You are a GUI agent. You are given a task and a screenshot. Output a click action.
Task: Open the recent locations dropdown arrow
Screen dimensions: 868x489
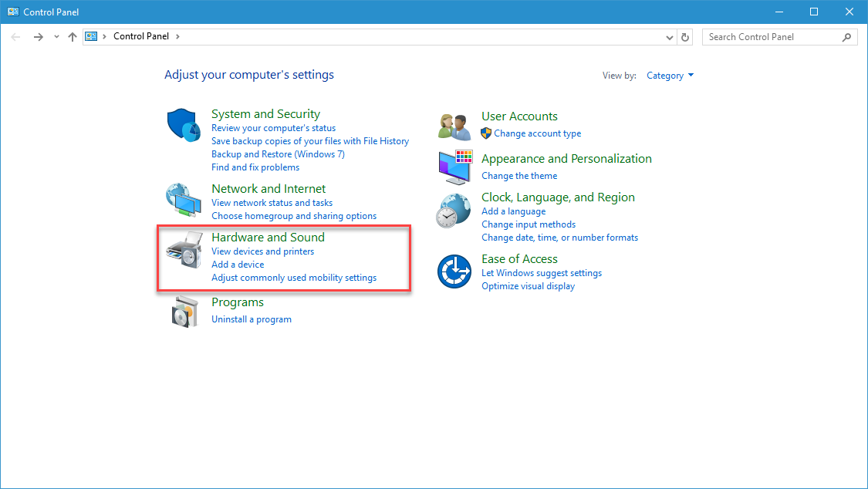56,37
